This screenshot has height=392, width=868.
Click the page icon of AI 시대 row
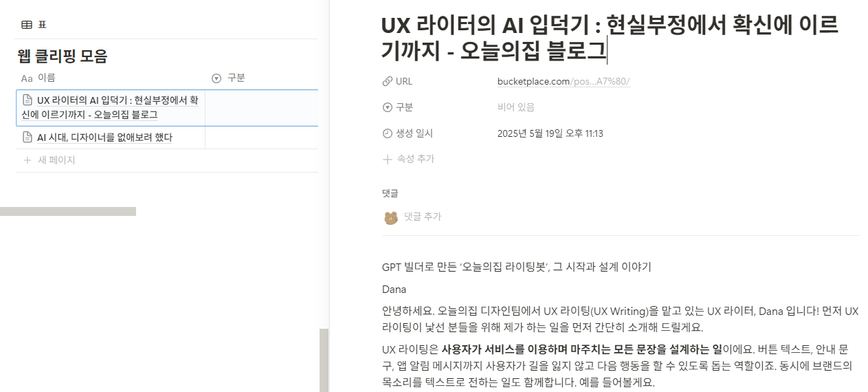[x=27, y=137]
